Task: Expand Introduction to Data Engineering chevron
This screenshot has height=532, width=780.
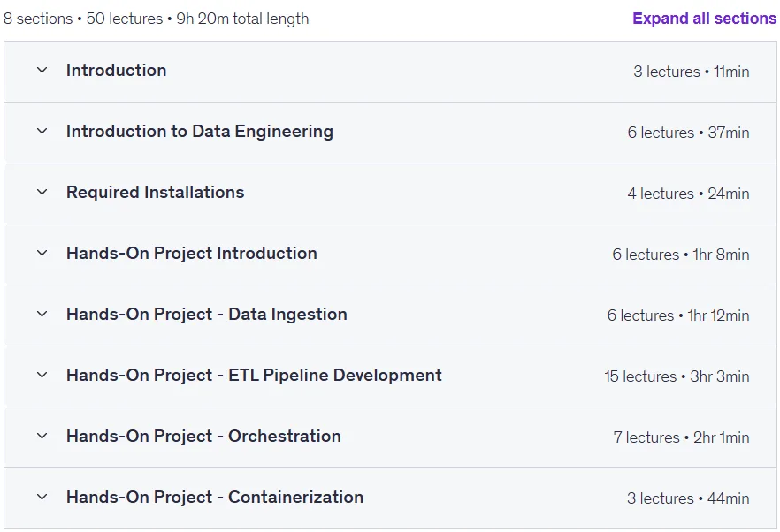Action: coord(42,132)
